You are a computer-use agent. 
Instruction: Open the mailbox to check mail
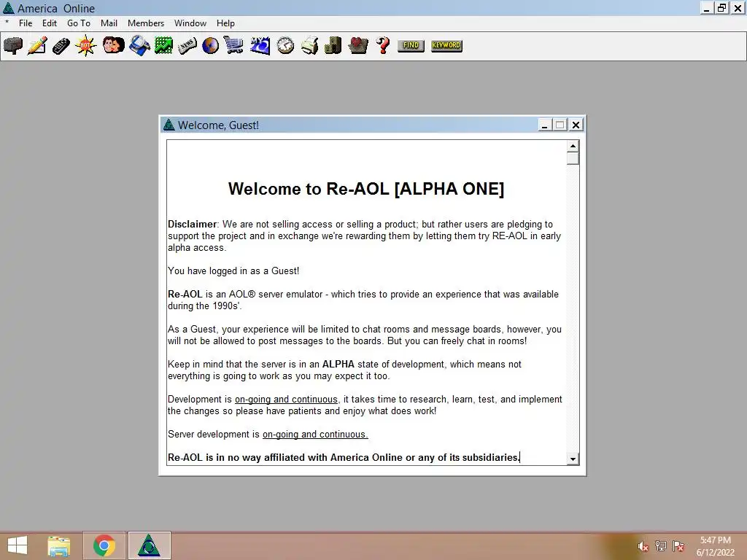tap(13, 46)
